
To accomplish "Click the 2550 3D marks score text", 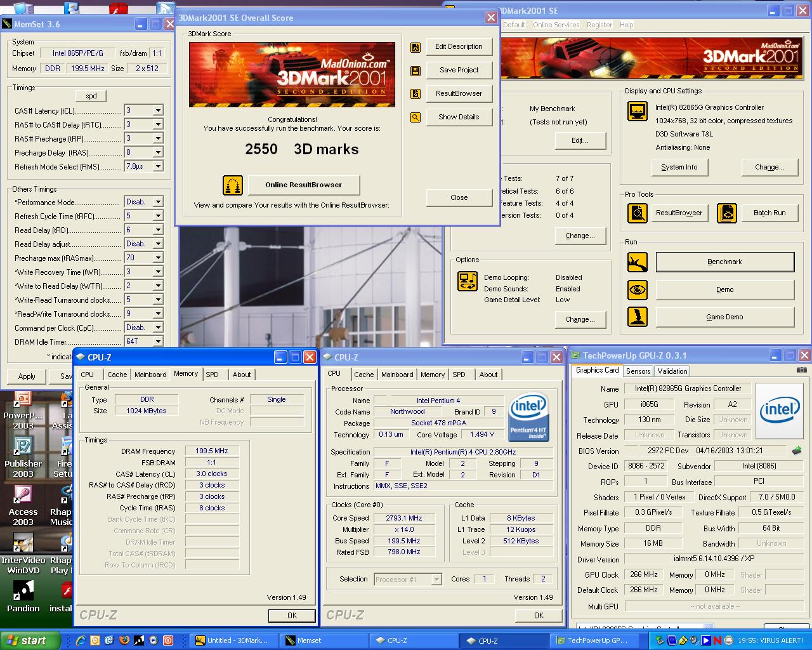I will [x=302, y=149].
